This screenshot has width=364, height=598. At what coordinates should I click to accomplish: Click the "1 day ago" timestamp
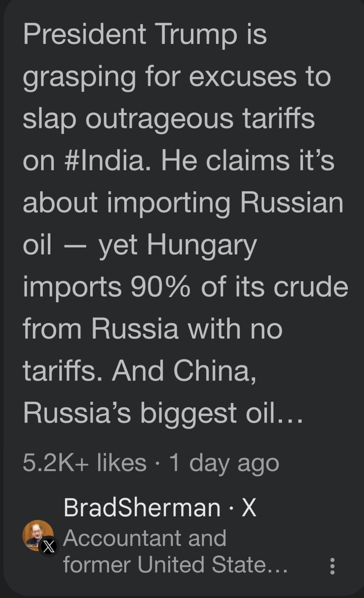(224, 463)
